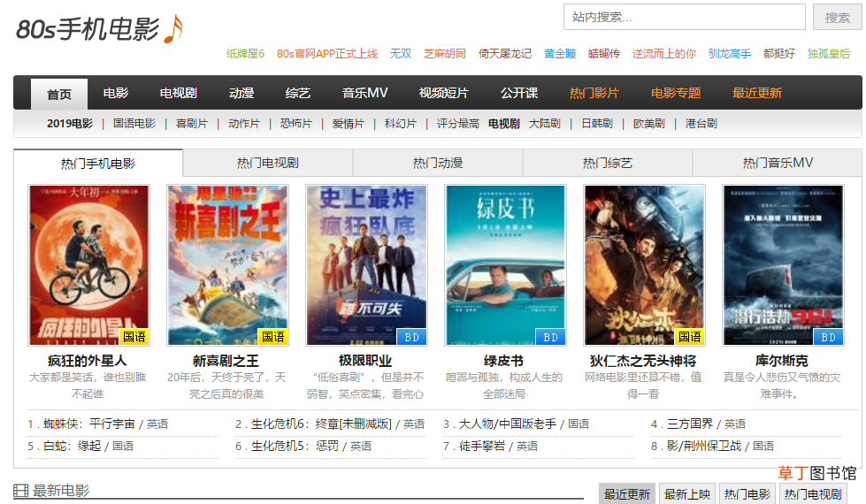
Task: Open the 无双 hot link
Action: tap(401, 54)
